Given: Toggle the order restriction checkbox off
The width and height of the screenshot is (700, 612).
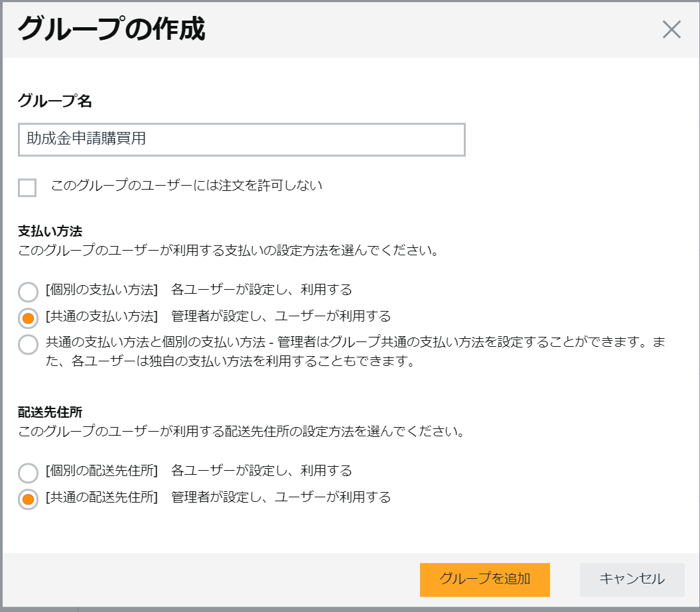Looking at the screenshot, I should 27,188.
